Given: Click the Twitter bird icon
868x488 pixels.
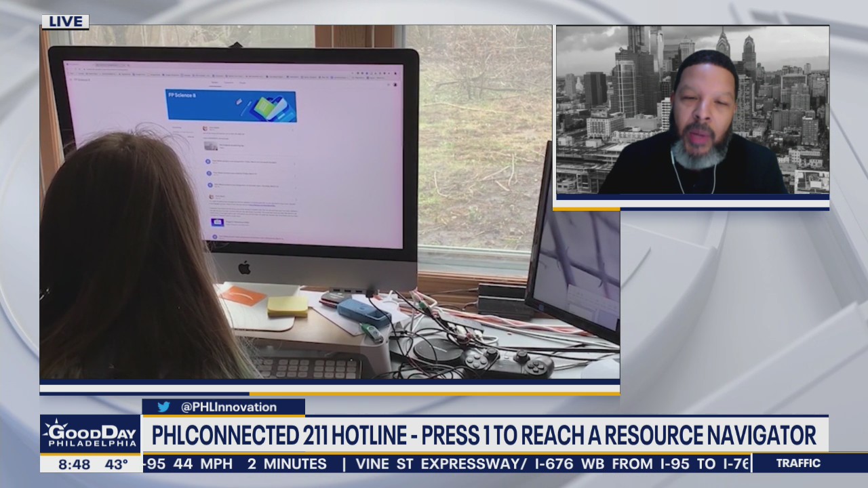Looking at the screenshot, I should click(x=163, y=407).
